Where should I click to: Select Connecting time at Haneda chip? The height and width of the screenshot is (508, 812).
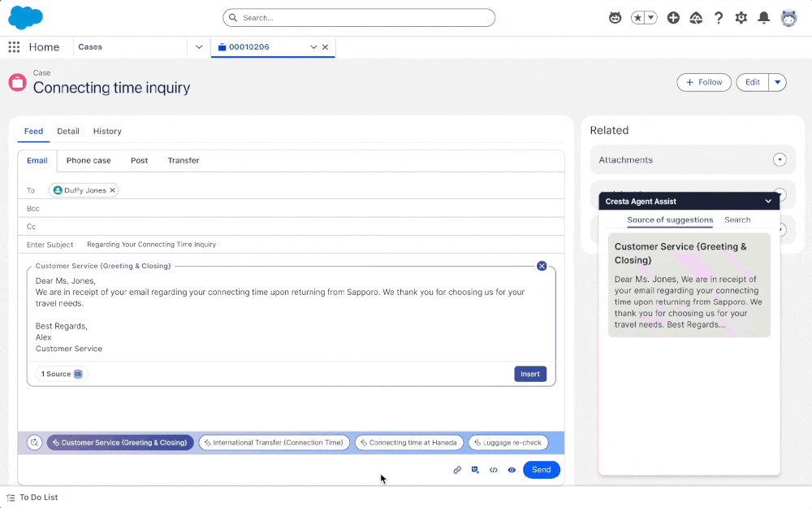(x=409, y=443)
